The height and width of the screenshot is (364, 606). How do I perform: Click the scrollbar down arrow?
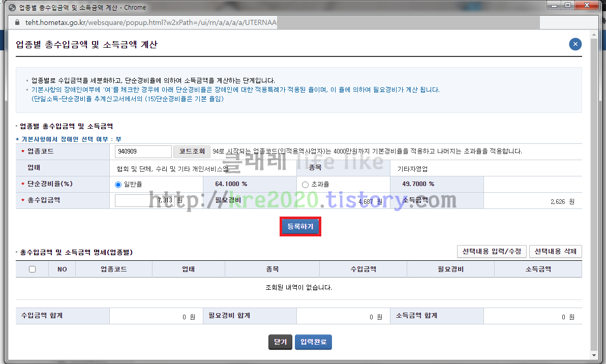coord(594,355)
